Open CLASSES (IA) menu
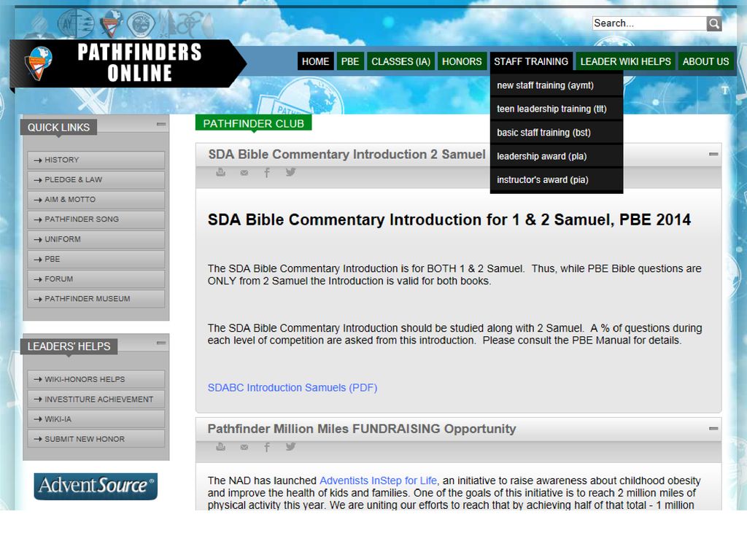 400,61
